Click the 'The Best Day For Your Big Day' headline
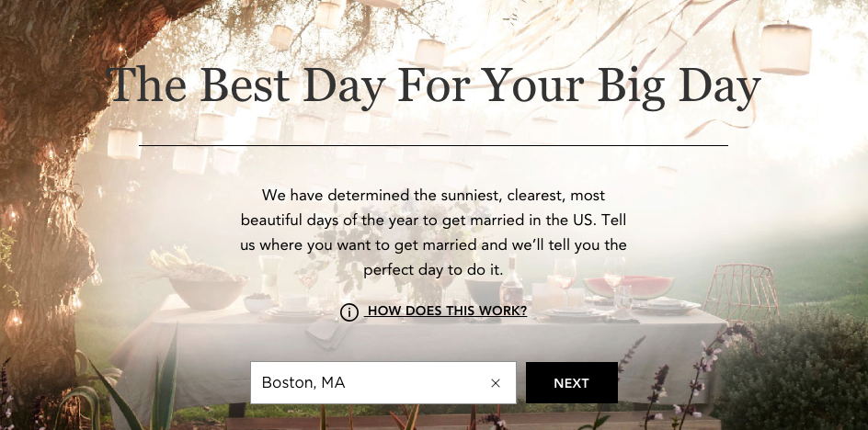 tap(433, 86)
